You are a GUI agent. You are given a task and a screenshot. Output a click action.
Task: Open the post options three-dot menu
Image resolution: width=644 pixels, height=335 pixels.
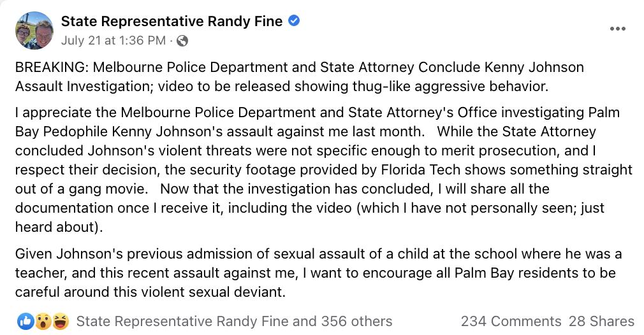point(617,29)
